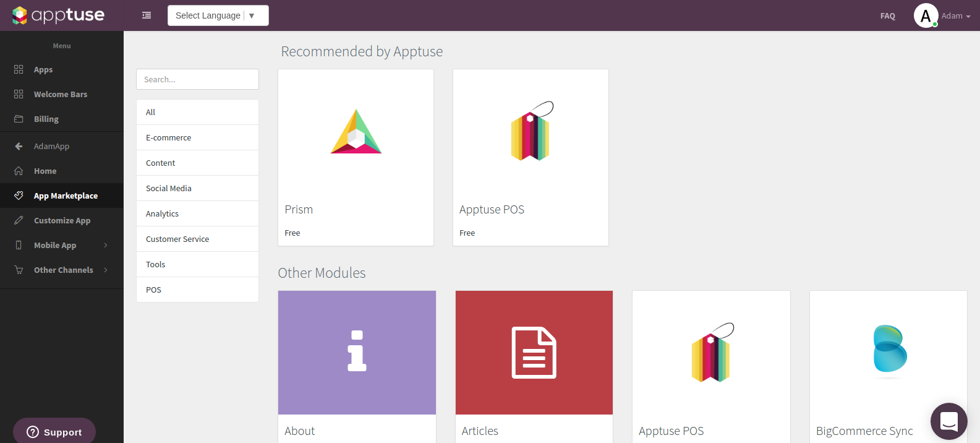Click Apptuse POS title under Other Modules
The image size is (980, 443).
pos(671,431)
